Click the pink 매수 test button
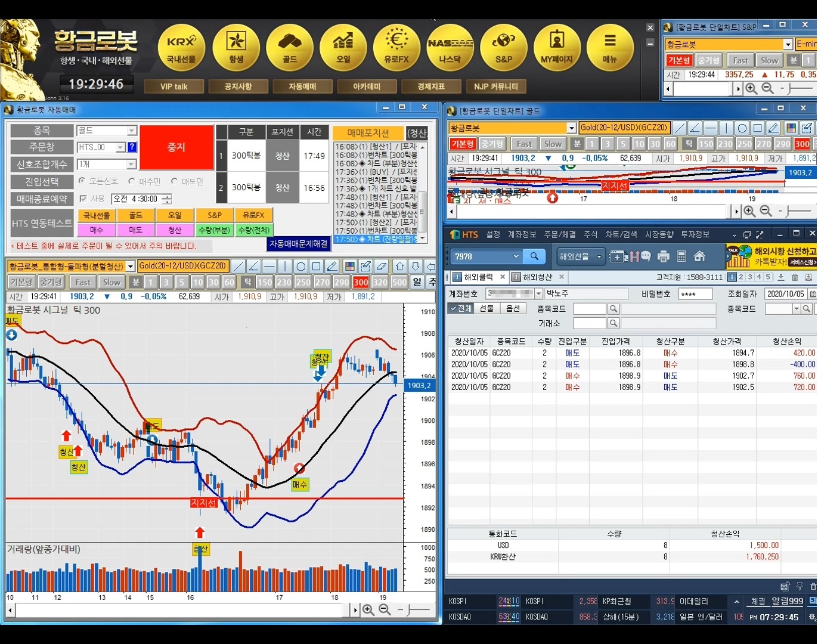The width and height of the screenshot is (818, 644). [x=97, y=230]
